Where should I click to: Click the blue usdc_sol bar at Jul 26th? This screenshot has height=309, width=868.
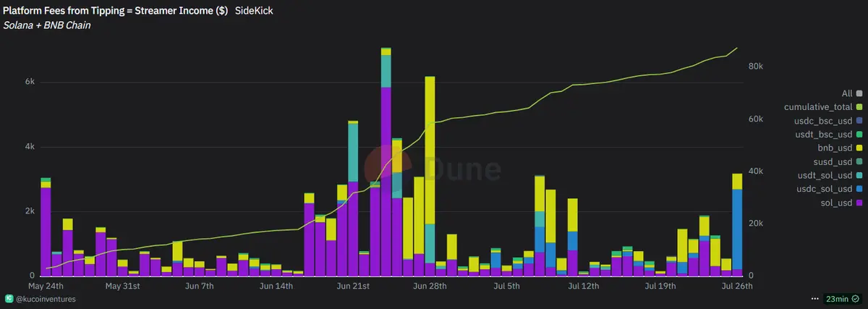pyautogui.click(x=737, y=229)
